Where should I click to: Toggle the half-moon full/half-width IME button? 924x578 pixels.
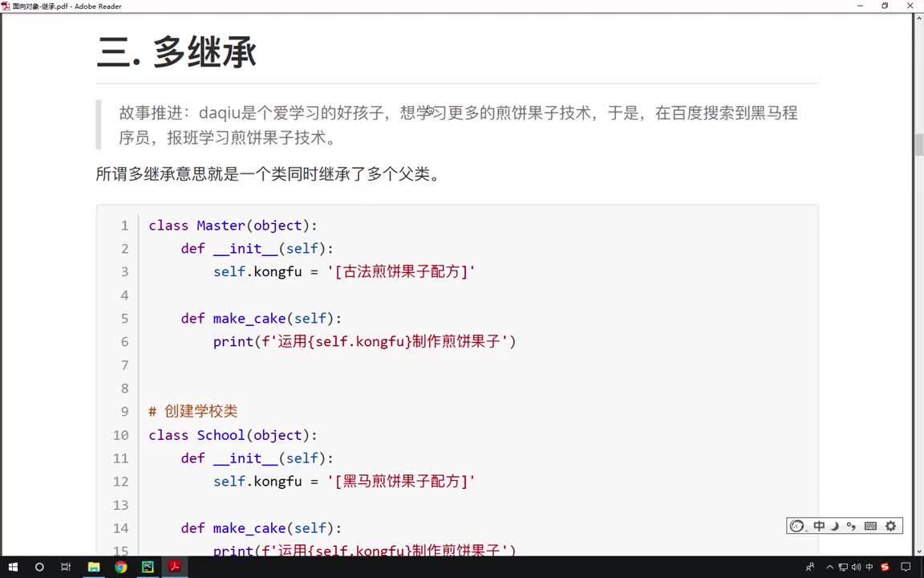point(834,526)
